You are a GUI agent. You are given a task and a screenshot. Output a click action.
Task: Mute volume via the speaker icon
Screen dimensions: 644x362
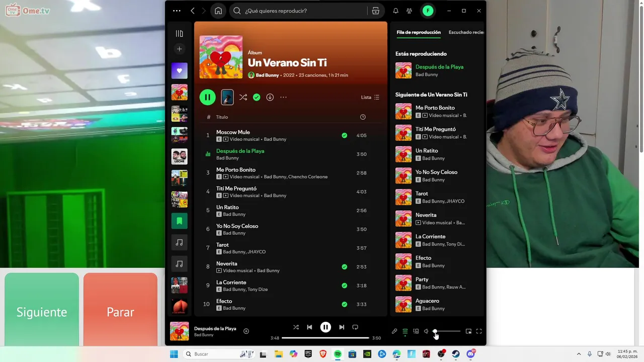coord(426,331)
